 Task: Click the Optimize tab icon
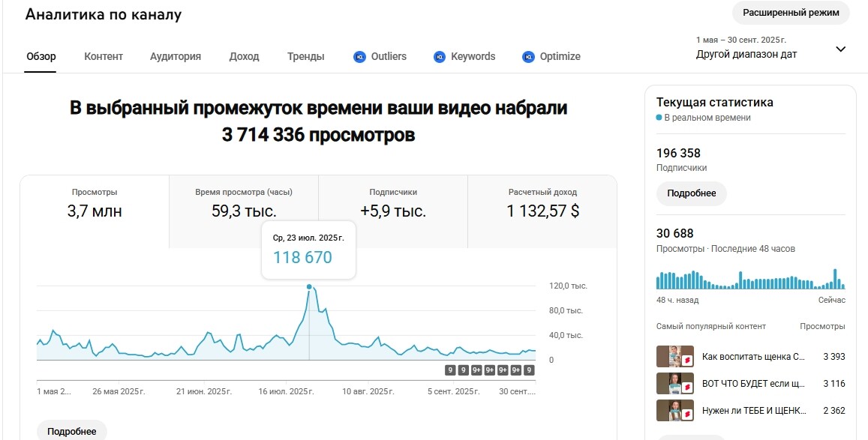tap(529, 56)
